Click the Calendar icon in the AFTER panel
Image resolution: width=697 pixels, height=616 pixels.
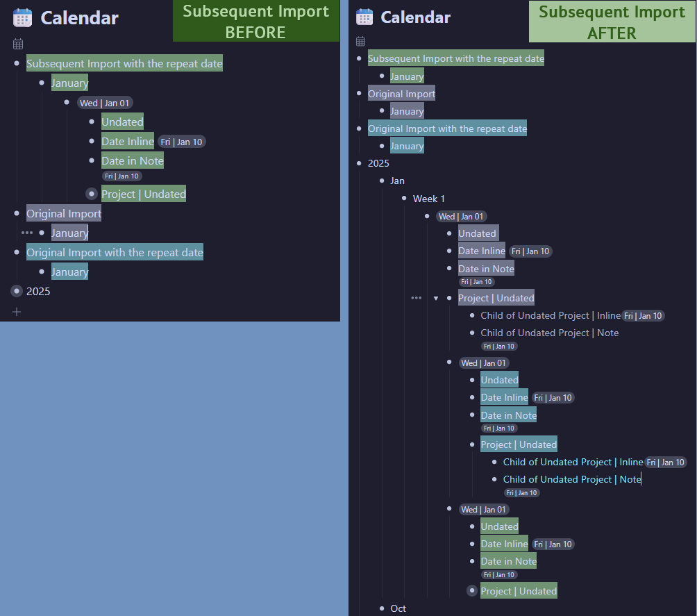(x=364, y=17)
